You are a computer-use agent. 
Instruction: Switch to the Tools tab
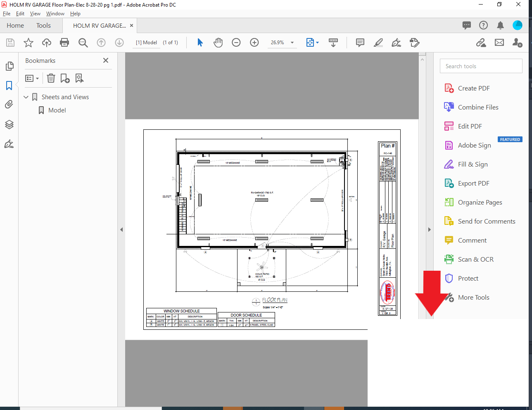tap(43, 25)
